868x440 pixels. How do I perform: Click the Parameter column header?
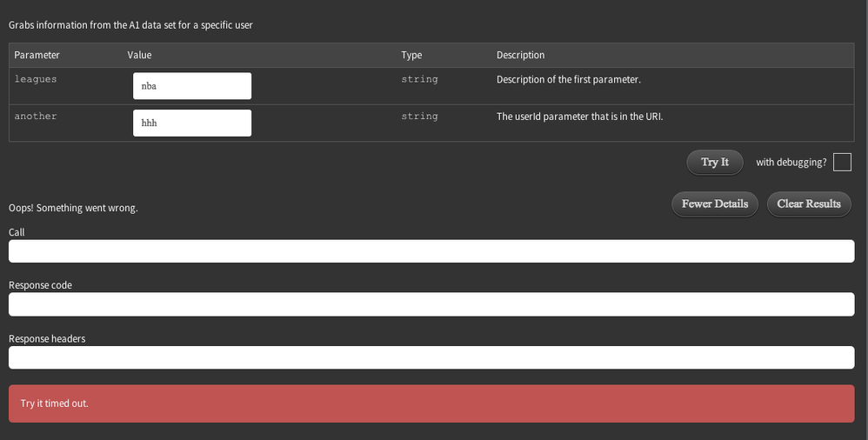pos(37,56)
